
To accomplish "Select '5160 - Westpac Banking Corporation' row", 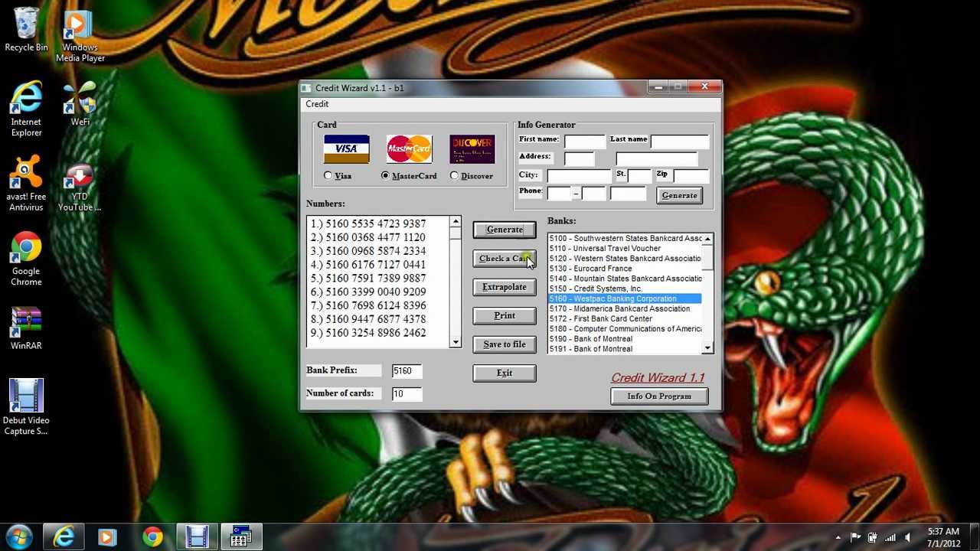I will (x=625, y=298).
